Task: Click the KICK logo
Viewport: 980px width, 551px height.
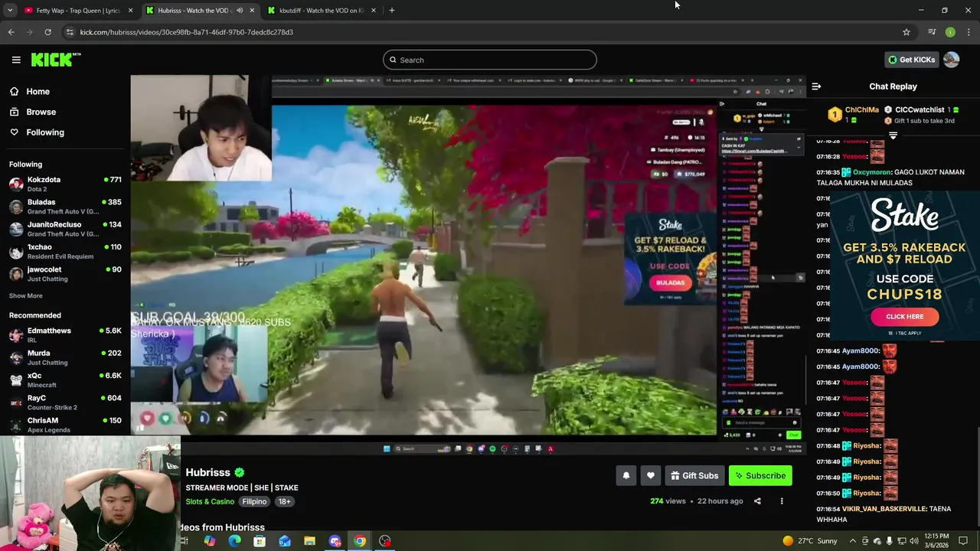Action: 56,60
